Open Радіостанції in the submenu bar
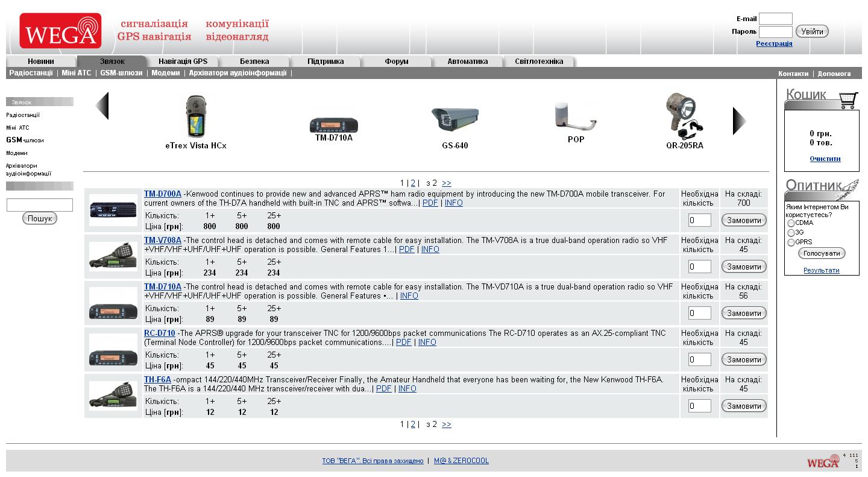 click(x=31, y=73)
